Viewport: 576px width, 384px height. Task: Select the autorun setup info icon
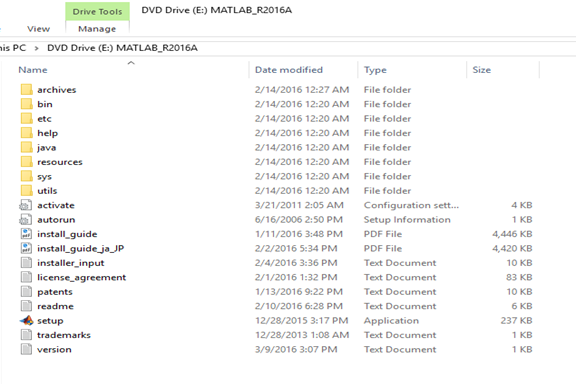click(x=26, y=219)
